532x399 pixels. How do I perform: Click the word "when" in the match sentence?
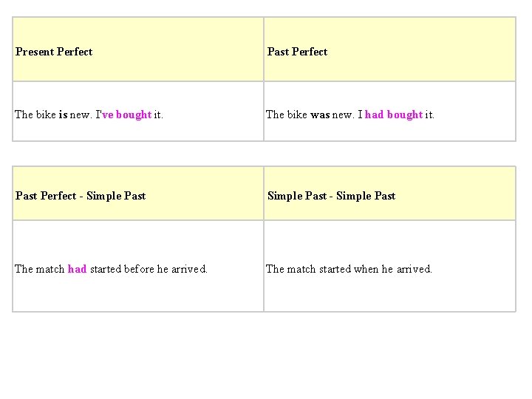pyautogui.click(x=366, y=269)
